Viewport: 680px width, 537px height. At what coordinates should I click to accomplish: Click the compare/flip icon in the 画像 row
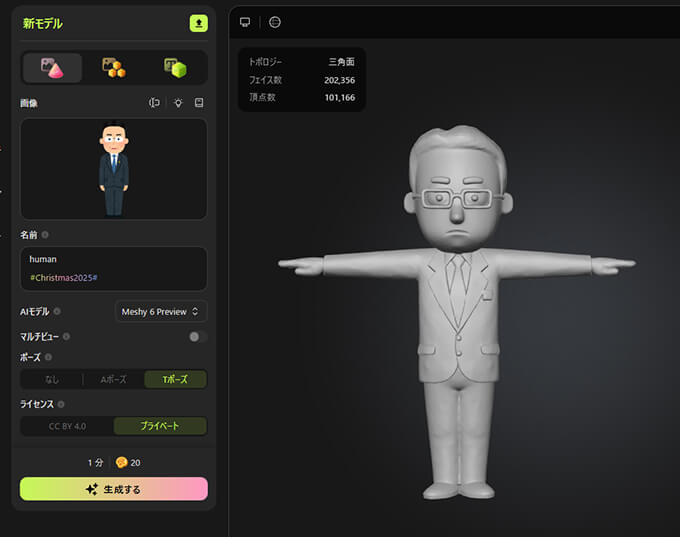[x=155, y=103]
